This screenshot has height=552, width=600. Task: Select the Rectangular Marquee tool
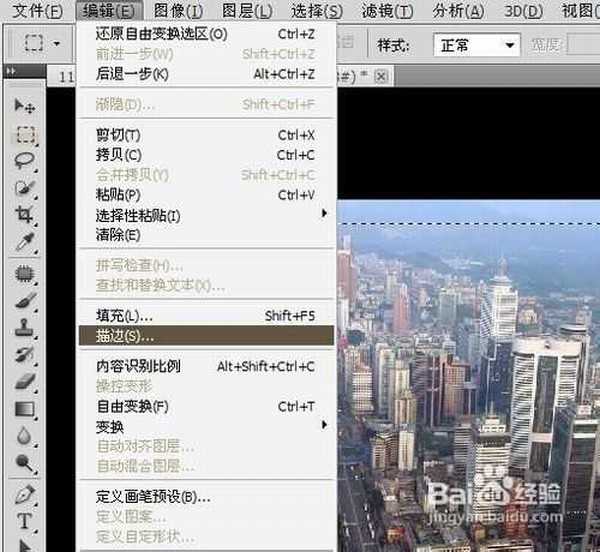coord(25,133)
